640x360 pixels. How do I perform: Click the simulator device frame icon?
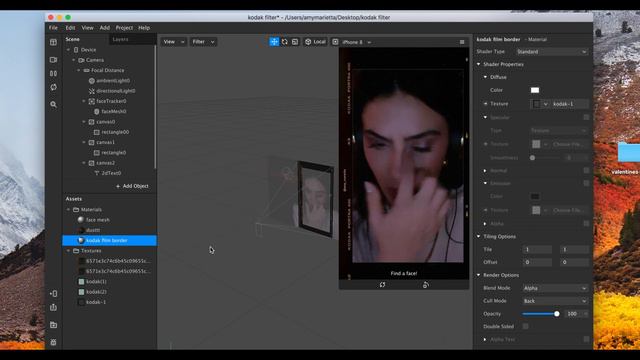(335, 42)
